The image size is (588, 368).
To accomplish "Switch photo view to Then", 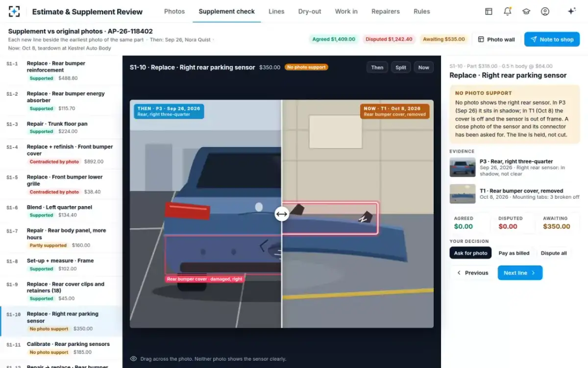I will point(377,68).
